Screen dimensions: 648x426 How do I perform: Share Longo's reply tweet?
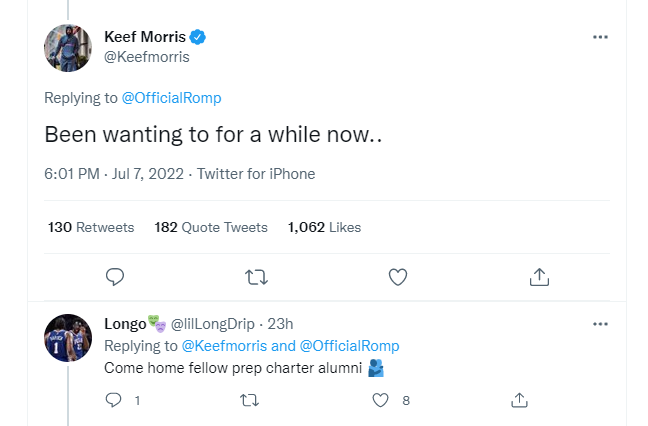(519, 400)
